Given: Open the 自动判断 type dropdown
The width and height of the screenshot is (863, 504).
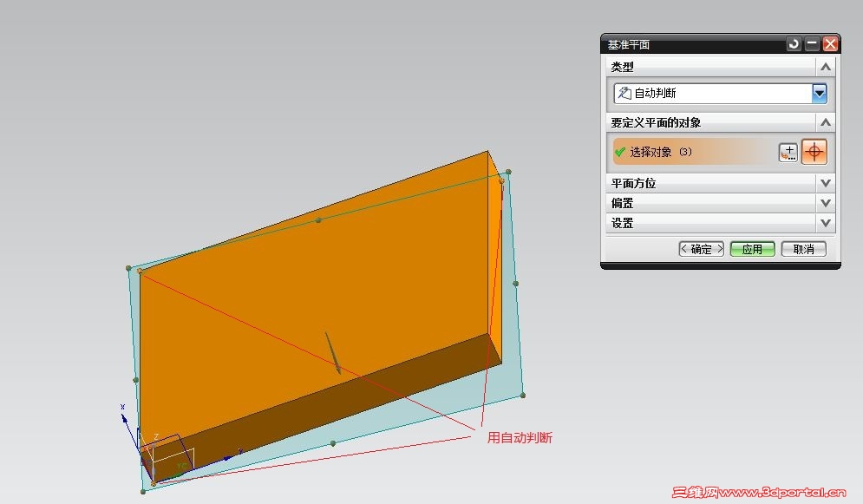Looking at the screenshot, I should [x=819, y=93].
